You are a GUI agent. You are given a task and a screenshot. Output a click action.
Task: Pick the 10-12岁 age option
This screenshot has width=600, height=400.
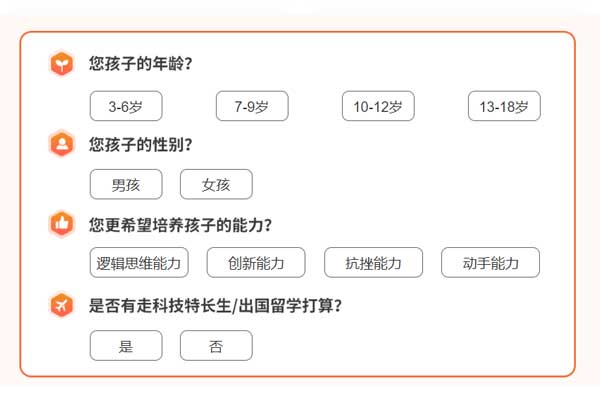378,106
